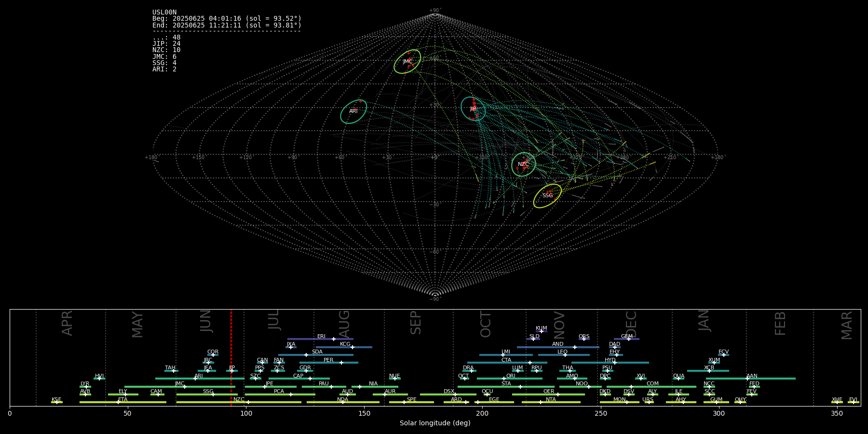The image size is (868, 434).
Task: Click the NZC radiant ellipse on sky map
Action: click(x=524, y=164)
